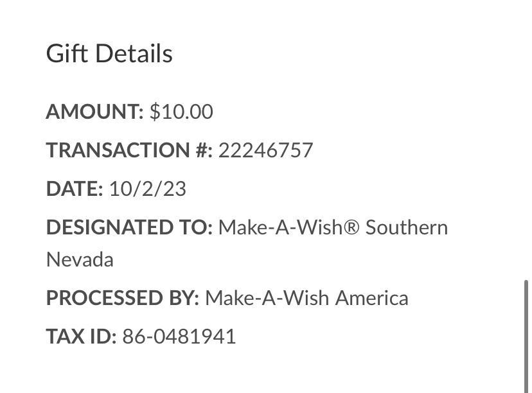Click the vertical scrollbar thumb
Viewport: 532px width, 393px height.
tap(528, 334)
